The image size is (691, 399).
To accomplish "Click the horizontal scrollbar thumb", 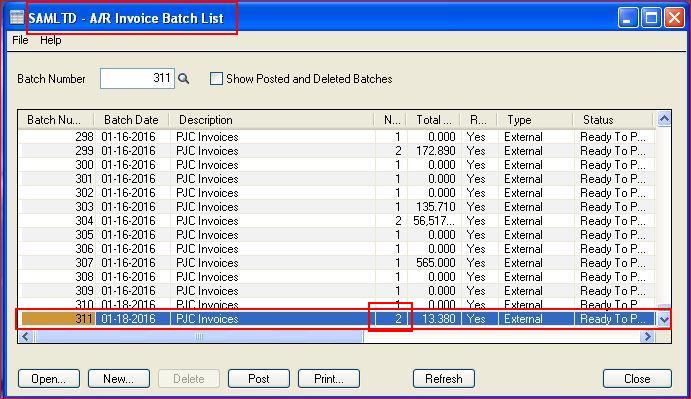I will pyautogui.click(x=198, y=337).
